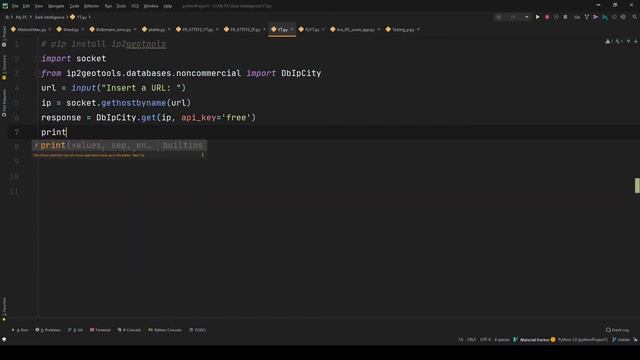The height and width of the screenshot is (360, 640).
Task: Click the warnings triangle indicator in editor
Action: 609,41
